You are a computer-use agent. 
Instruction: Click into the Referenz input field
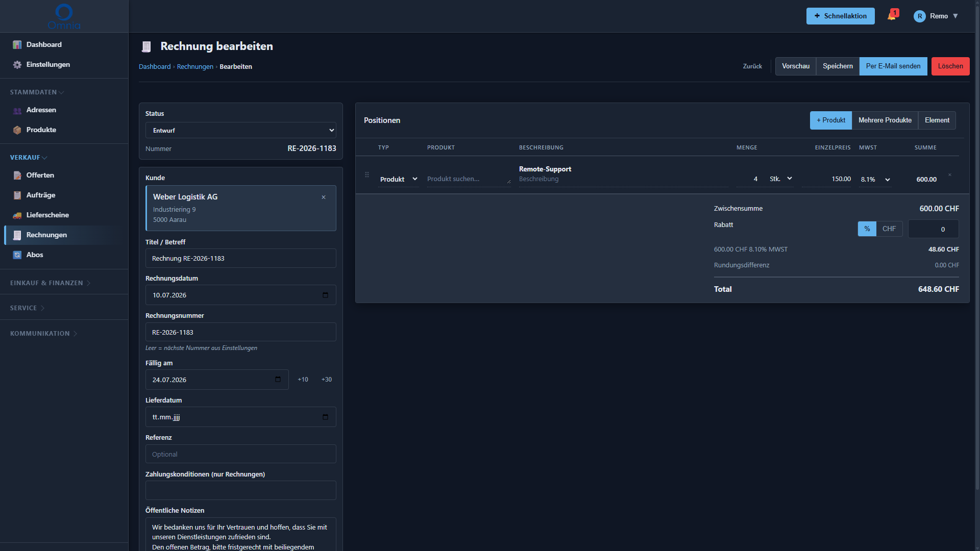pyautogui.click(x=241, y=454)
